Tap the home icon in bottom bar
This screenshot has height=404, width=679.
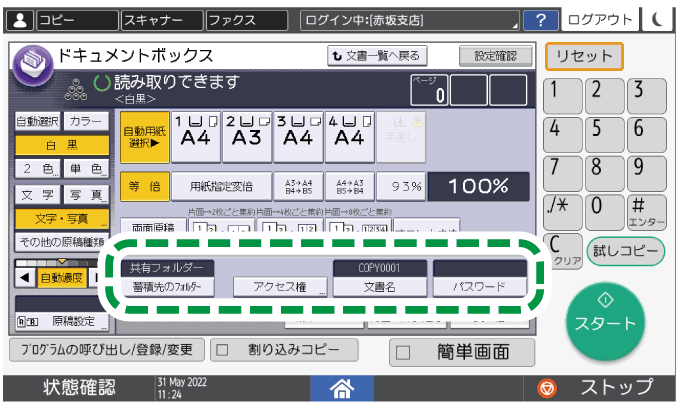pos(342,388)
